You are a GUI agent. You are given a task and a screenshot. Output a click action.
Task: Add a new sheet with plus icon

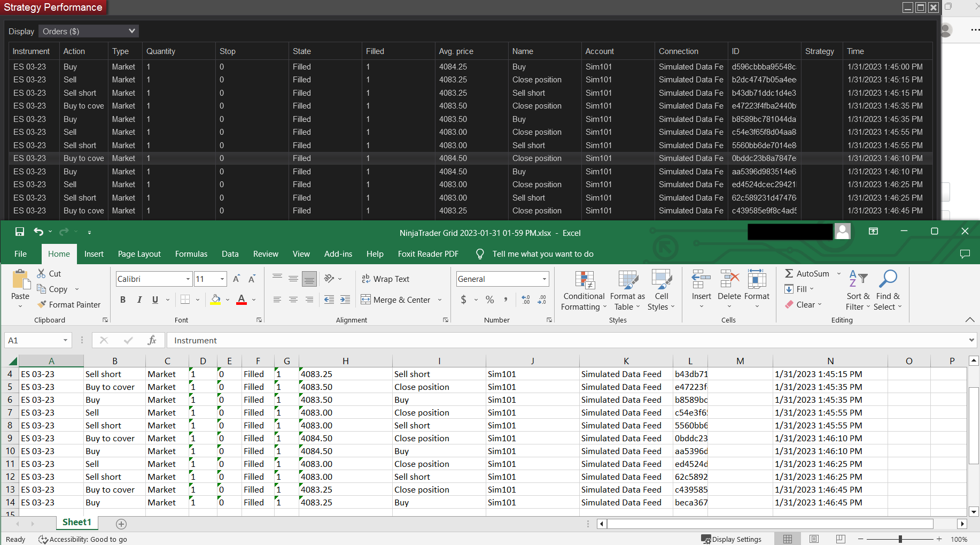pyautogui.click(x=121, y=524)
